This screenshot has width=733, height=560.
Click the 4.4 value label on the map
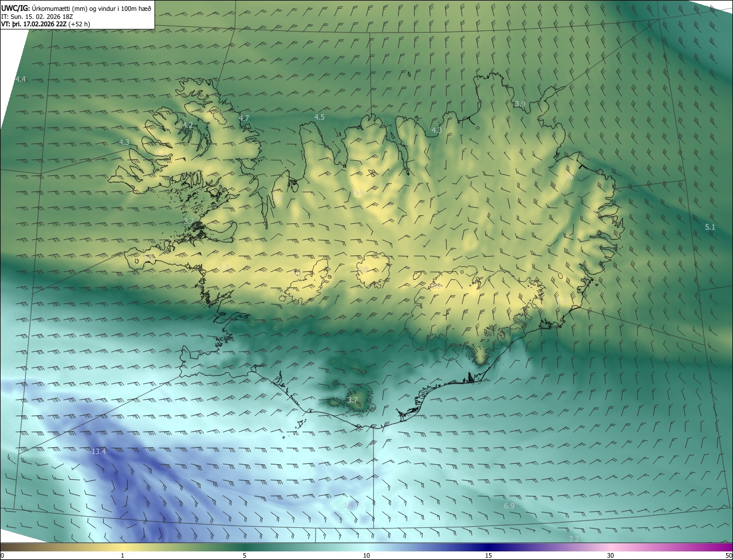[x=21, y=79]
